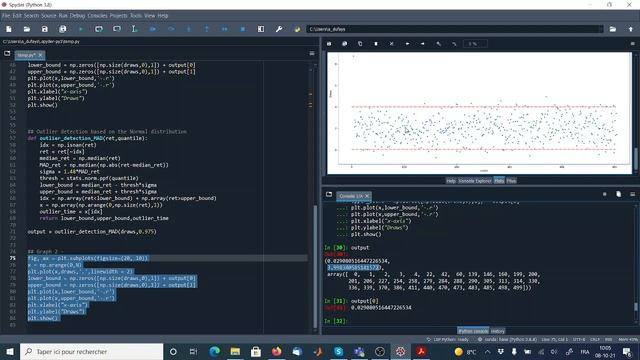
Task: Open console pane options menu
Action: click(x=633, y=194)
